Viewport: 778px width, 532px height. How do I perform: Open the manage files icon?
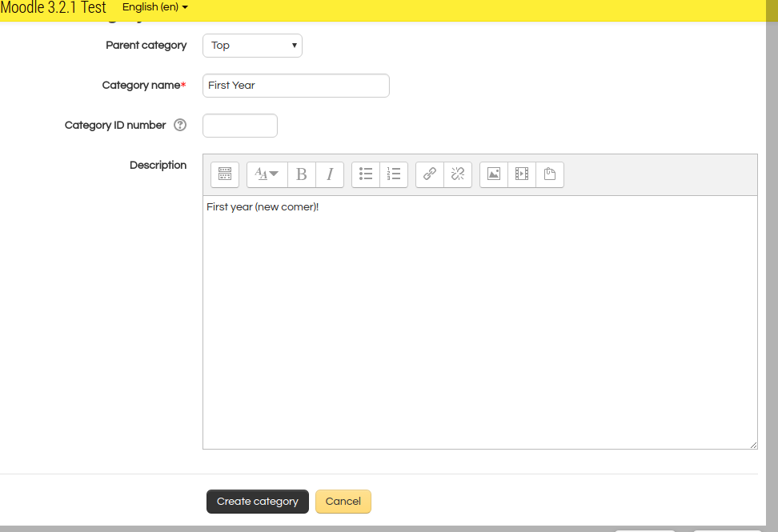tap(550, 174)
